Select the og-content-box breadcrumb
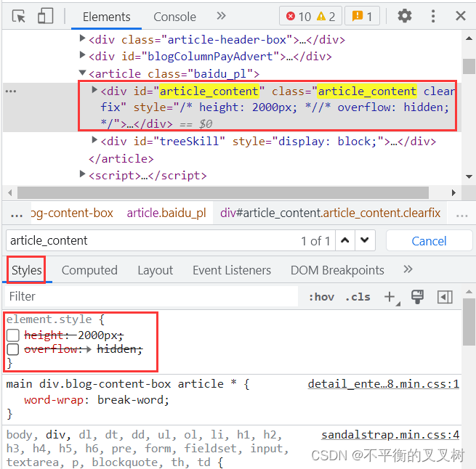This screenshot has height=469, width=476. [x=72, y=213]
